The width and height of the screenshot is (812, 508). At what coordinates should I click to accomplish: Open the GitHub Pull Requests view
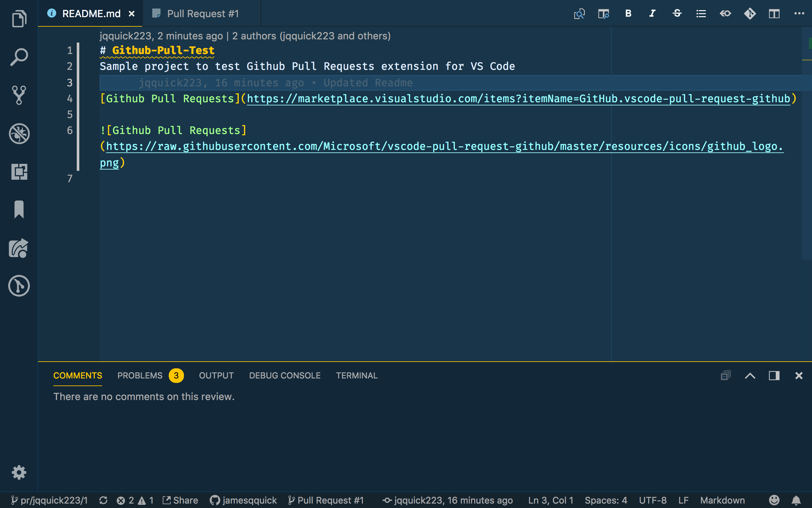tap(19, 286)
